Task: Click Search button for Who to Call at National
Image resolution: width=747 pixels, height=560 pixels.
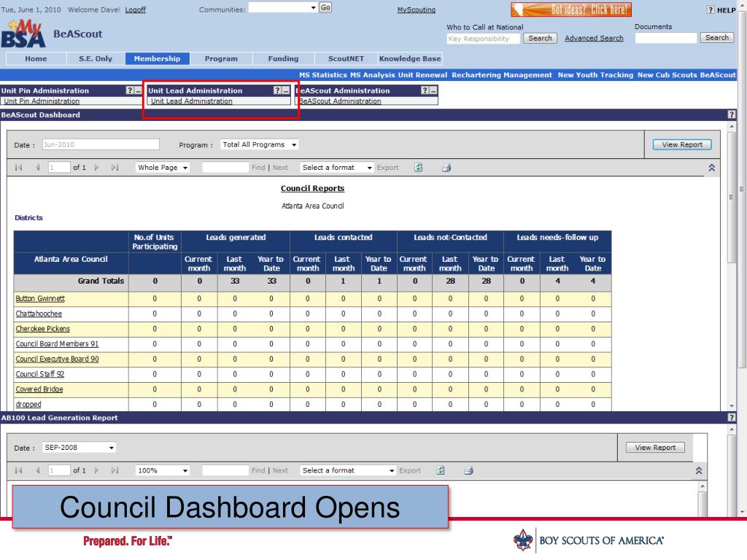Action: [540, 38]
